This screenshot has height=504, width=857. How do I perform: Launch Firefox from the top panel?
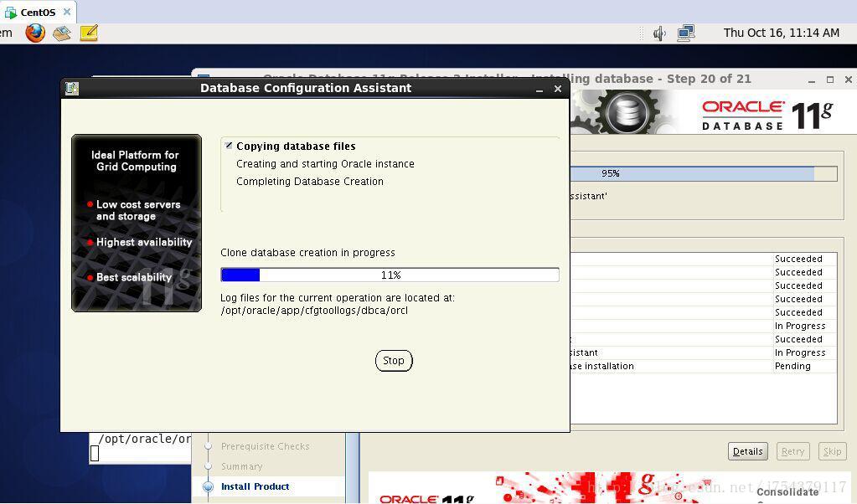(35, 33)
